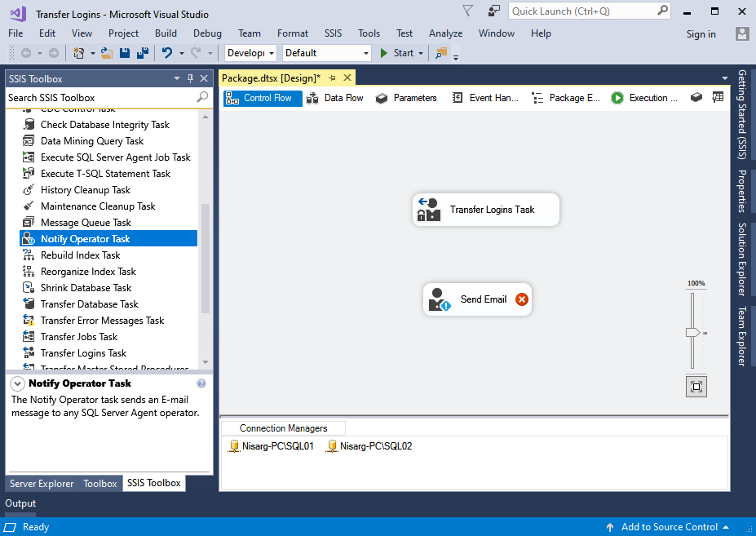Viewport: 756px width, 536px height.
Task: Open the New Project dropdown arrow
Action: (93, 53)
